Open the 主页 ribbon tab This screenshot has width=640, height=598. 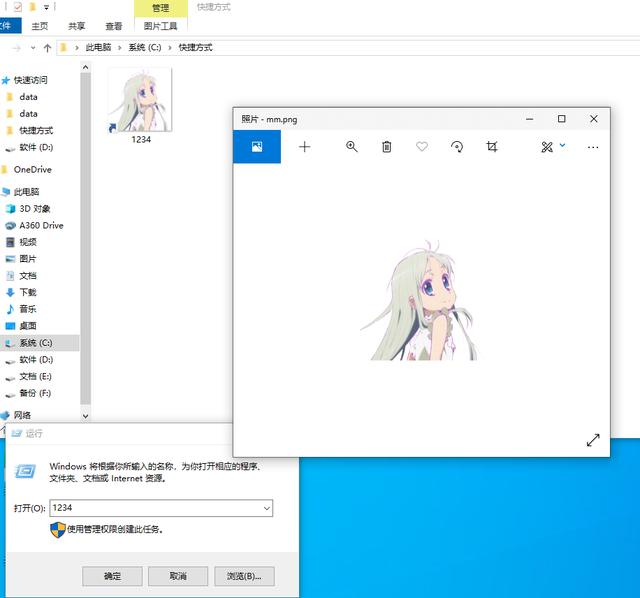(x=40, y=26)
